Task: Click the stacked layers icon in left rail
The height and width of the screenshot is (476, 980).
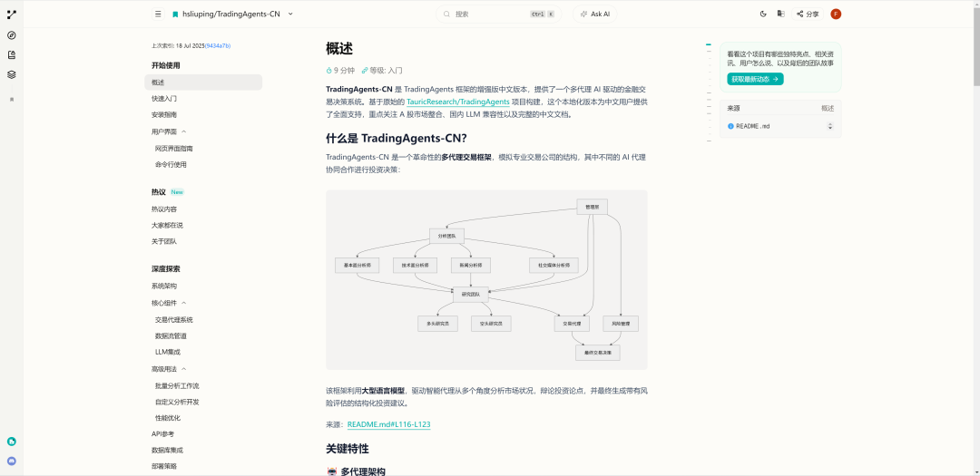Action: tap(11, 74)
